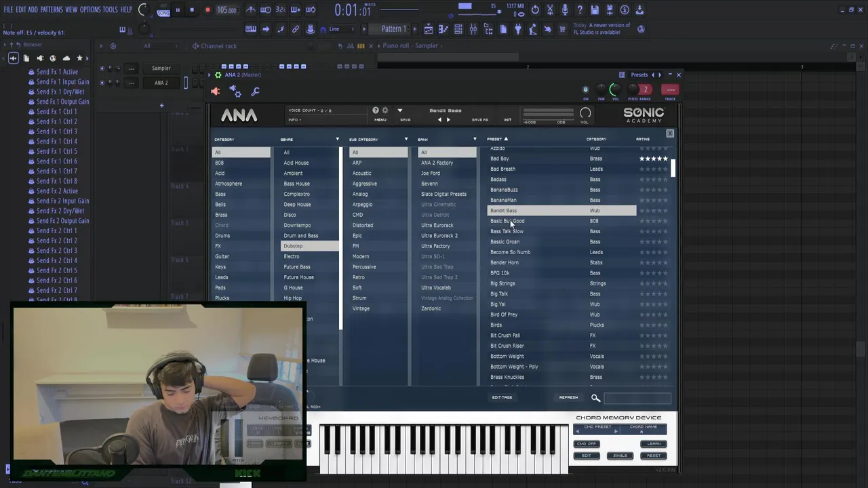
Task: Toggle wait for input to start
Action: (x=266, y=10)
